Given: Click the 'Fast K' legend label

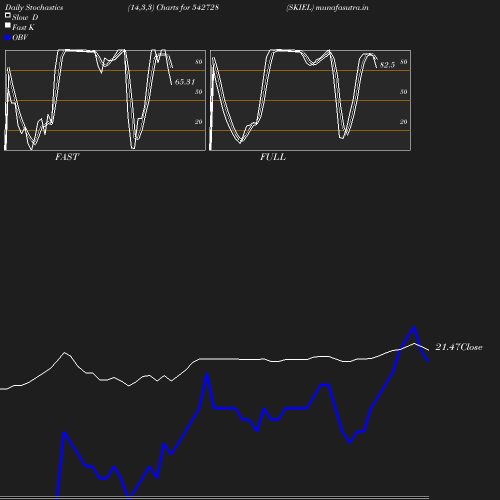Looking at the screenshot, I should 23,27.
